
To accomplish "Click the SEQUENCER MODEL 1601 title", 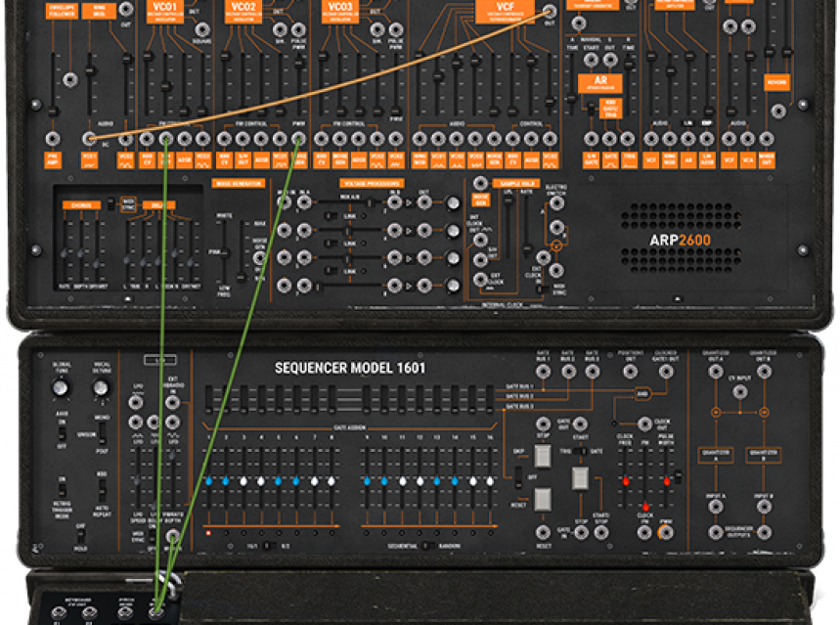I will click(x=350, y=368).
